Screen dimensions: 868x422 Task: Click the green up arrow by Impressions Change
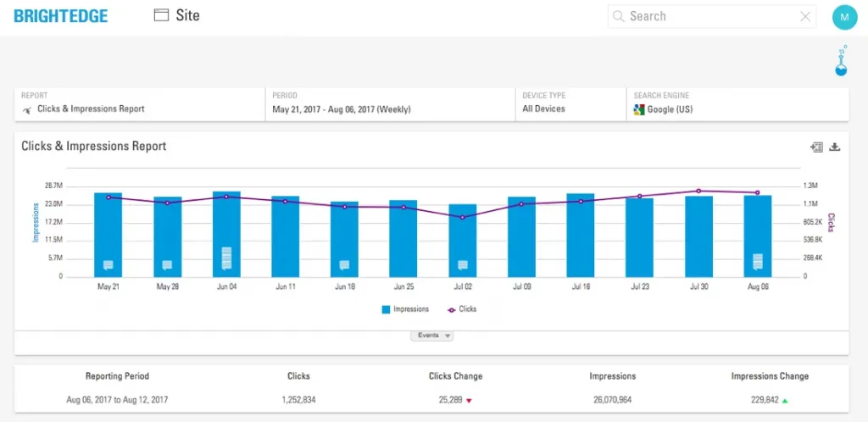785,401
